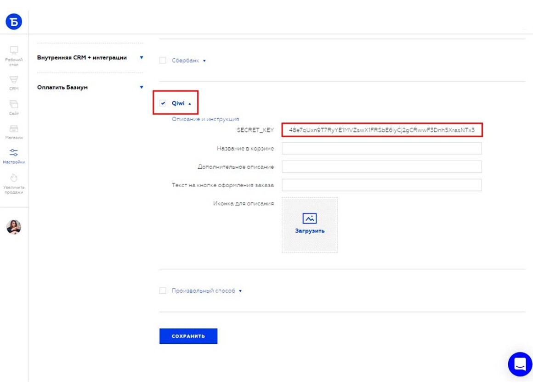The height and width of the screenshot is (392, 533).
Task: Click the SECRET_KEY label text
Action: (x=255, y=130)
